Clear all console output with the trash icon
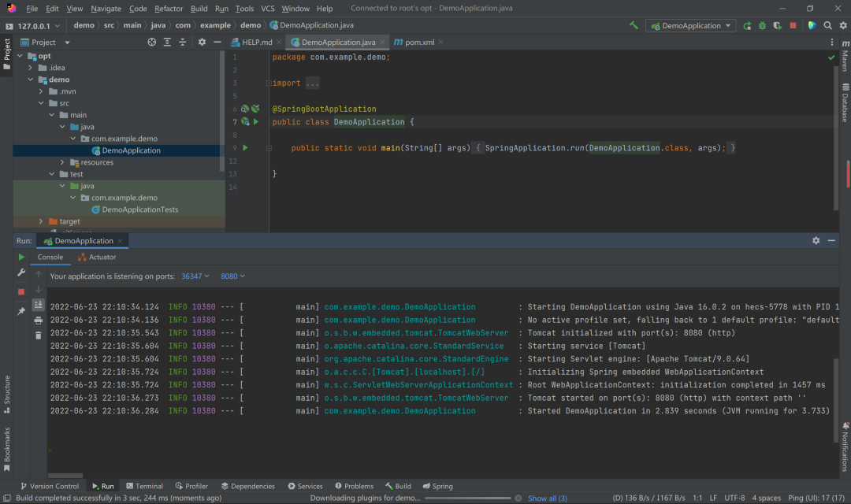Viewport: 851px width, 504px height. click(38, 335)
